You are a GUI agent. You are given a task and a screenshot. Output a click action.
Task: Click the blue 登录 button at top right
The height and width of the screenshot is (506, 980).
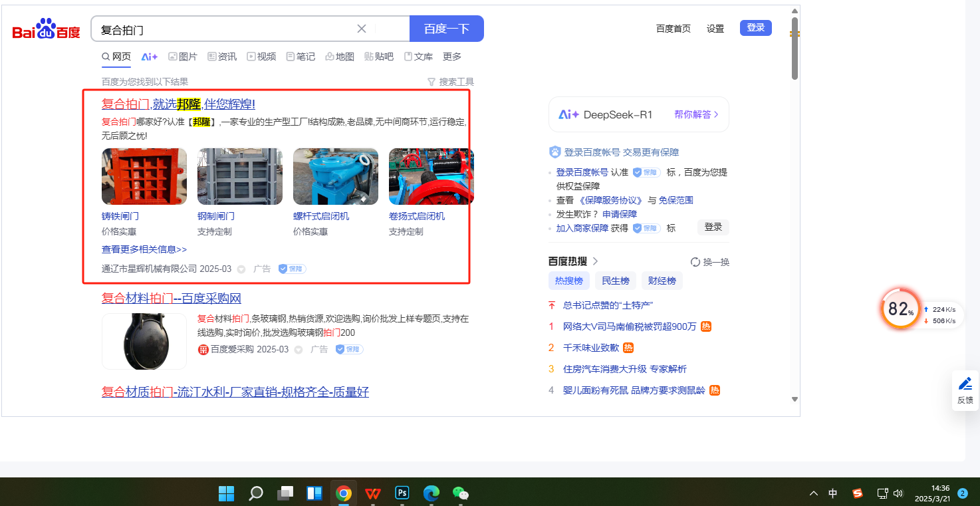click(x=756, y=28)
